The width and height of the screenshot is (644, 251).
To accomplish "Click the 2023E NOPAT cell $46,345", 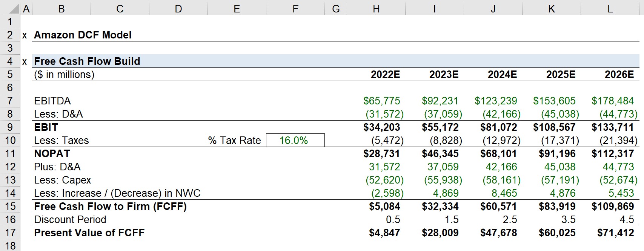I will pyautogui.click(x=440, y=154).
